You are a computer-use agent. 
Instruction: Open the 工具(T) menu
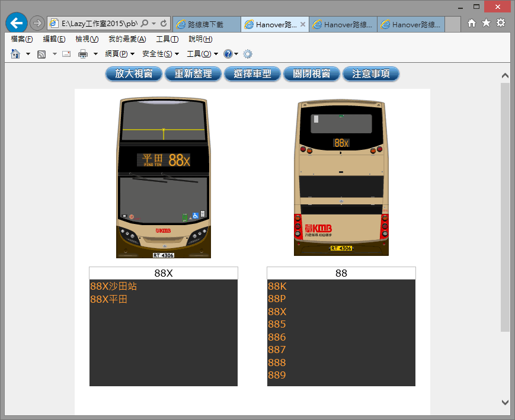[167, 39]
